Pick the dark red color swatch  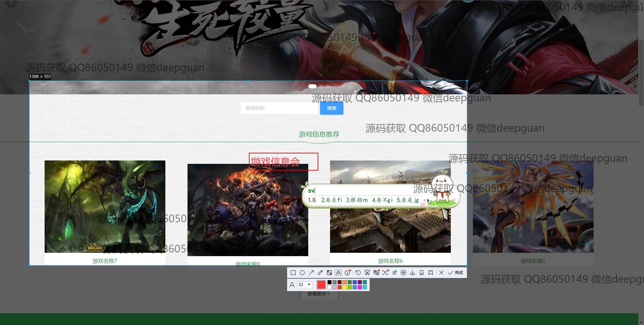339,282
